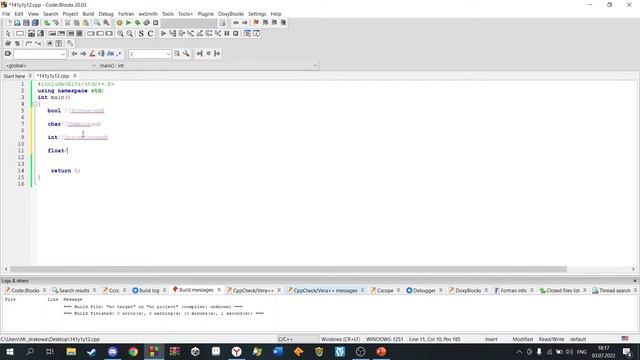Click the Build and run icon

click(x=138, y=23)
